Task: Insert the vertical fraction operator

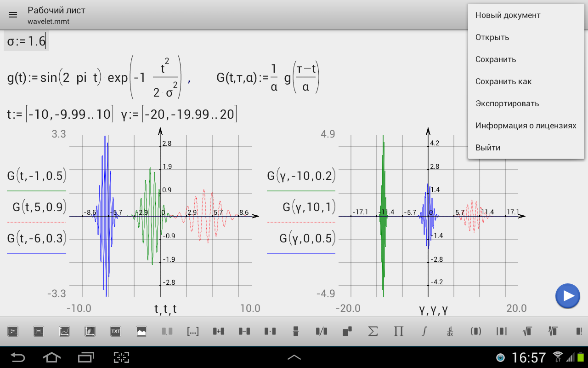Action: (x=296, y=331)
